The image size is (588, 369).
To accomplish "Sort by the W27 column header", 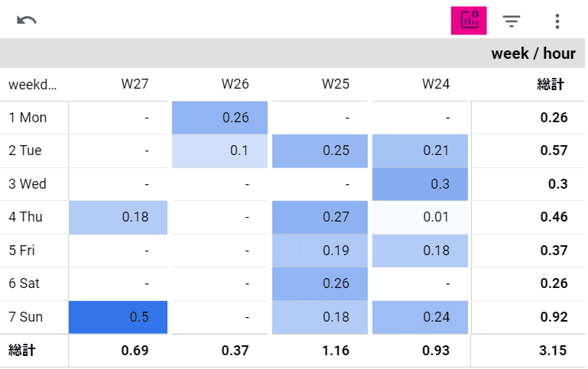I will point(135,84).
